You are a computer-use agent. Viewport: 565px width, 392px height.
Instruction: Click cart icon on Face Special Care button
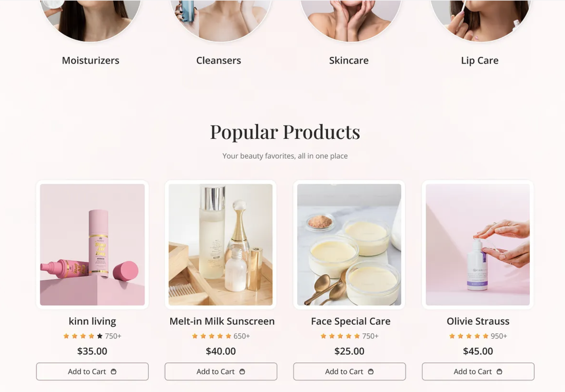(x=371, y=372)
